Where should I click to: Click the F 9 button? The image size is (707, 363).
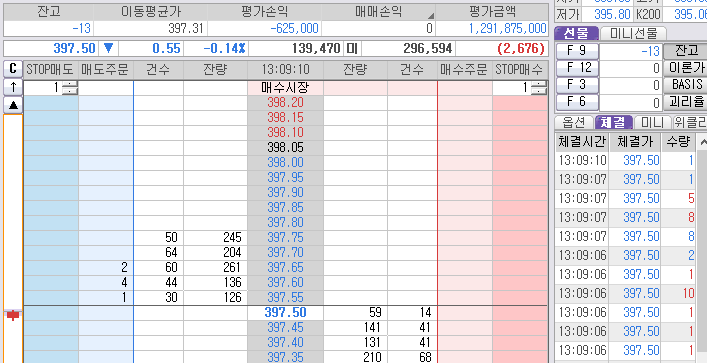coord(577,51)
